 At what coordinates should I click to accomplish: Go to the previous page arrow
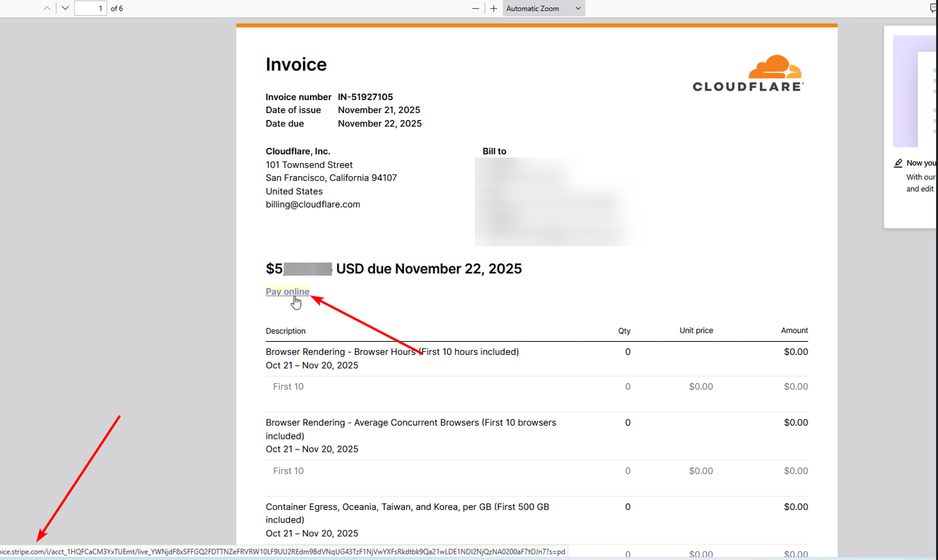pos(47,9)
